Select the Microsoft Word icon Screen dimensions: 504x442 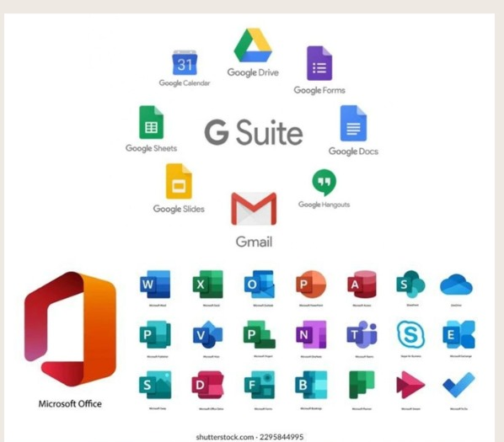pyautogui.click(x=155, y=285)
